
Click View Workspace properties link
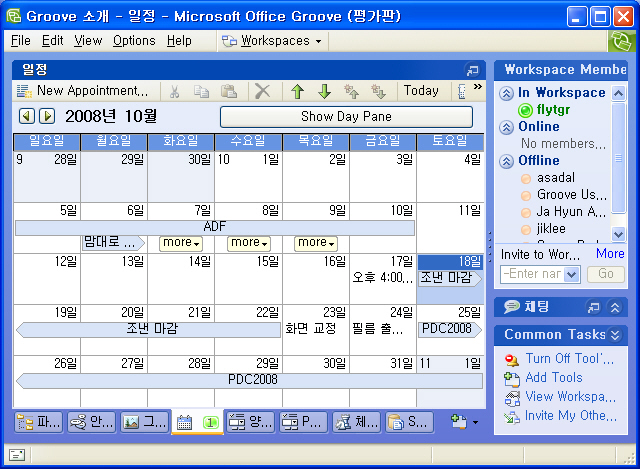click(x=570, y=396)
